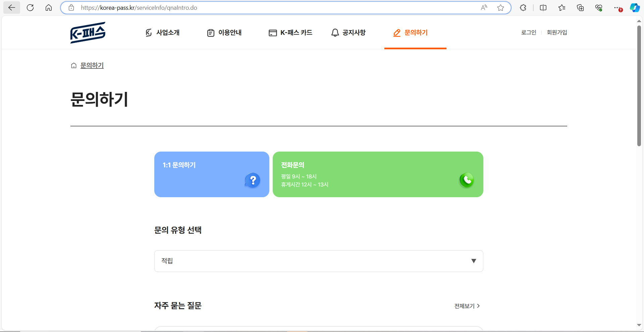Open Browser essentials heart icon
The width and height of the screenshot is (644, 332).
(x=599, y=8)
